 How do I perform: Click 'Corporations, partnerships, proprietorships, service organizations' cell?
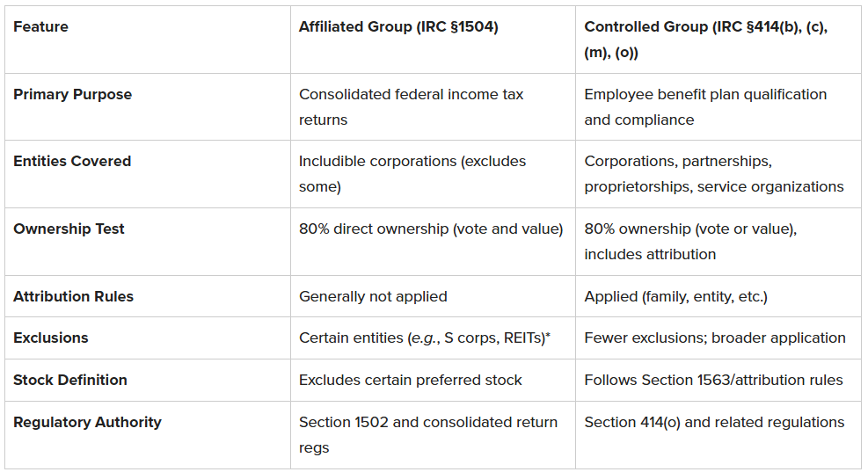pyautogui.click(x=713, y=174)
